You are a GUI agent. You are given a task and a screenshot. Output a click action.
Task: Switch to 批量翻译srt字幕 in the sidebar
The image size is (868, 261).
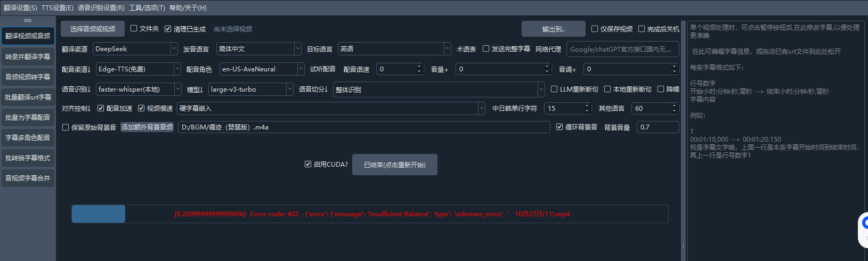(28, 97)
